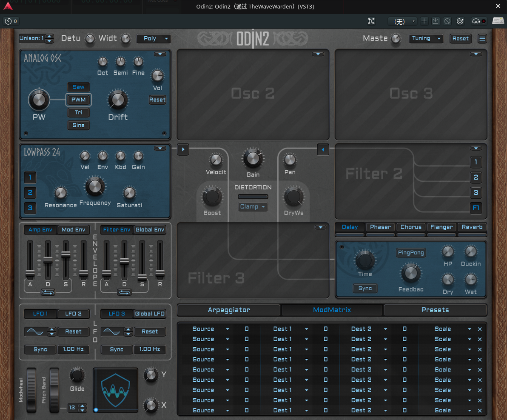Screen dimensions: 507x420
Task: Click the left arrow button beside Pan knob
Action: [x=323, y=149]
